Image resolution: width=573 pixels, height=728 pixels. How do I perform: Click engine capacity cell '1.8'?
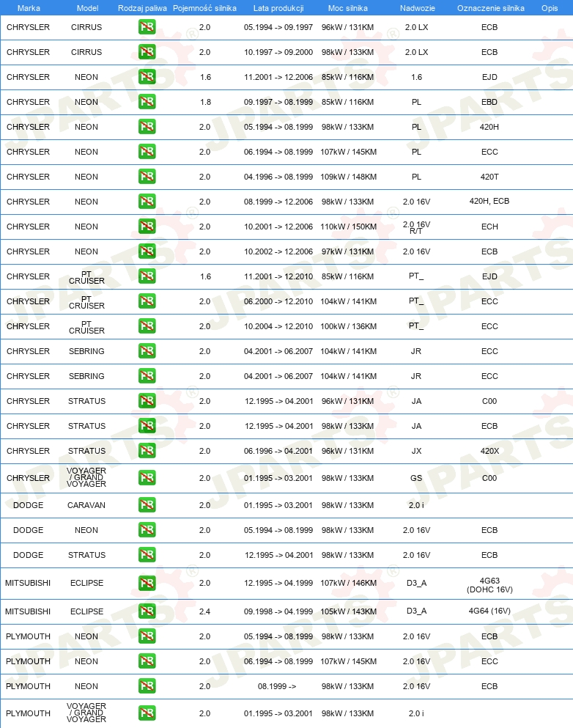tap(205, 102)
